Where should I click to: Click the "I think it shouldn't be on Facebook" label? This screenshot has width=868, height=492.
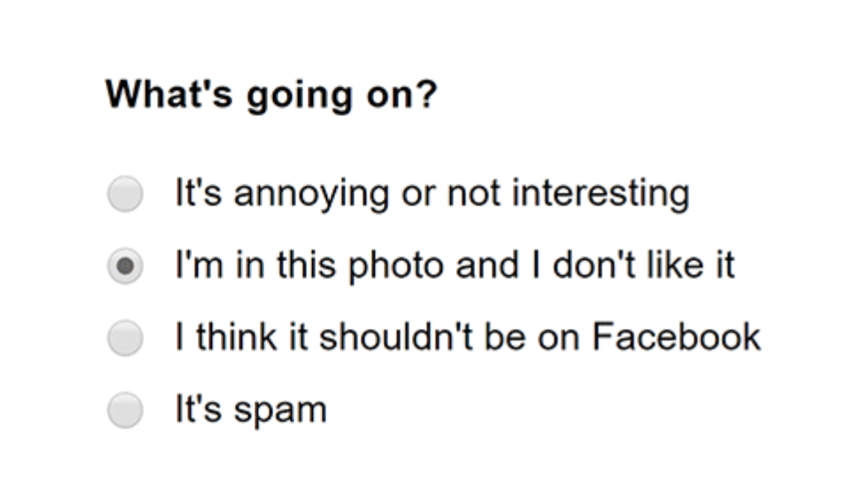(467, 337)
